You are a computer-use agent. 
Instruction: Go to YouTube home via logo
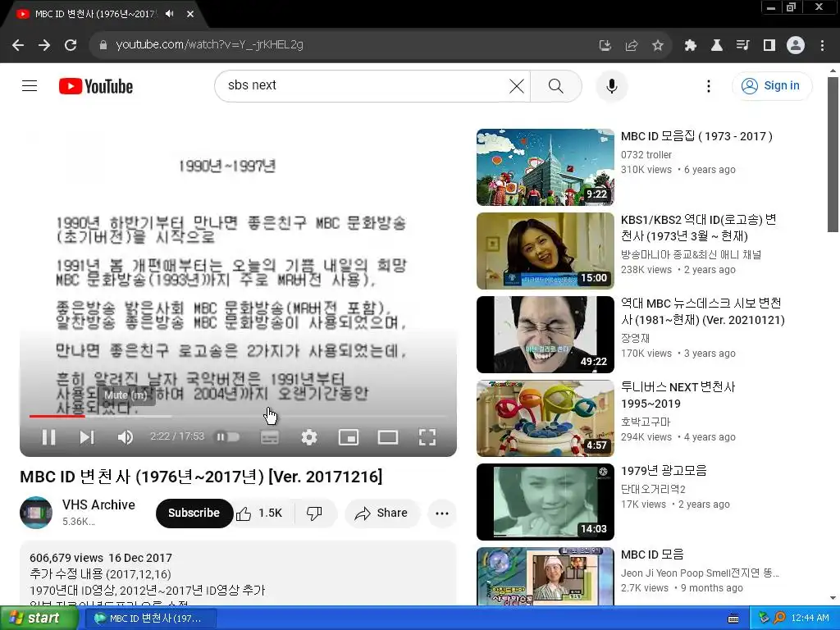click(96, 86)
